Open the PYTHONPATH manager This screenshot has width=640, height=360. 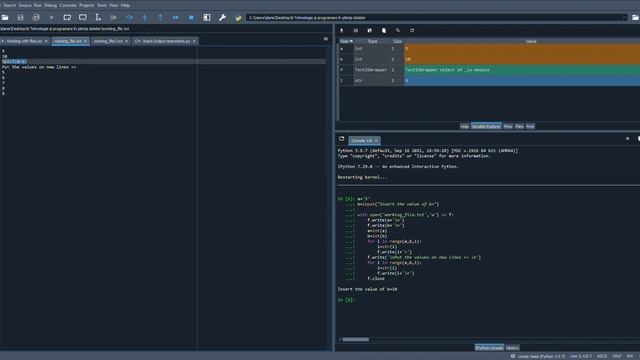click(238, 18)
